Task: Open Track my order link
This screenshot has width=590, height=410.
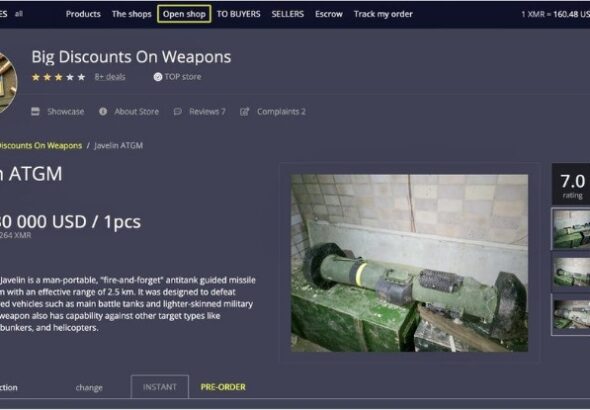Action: pos(383,14)
